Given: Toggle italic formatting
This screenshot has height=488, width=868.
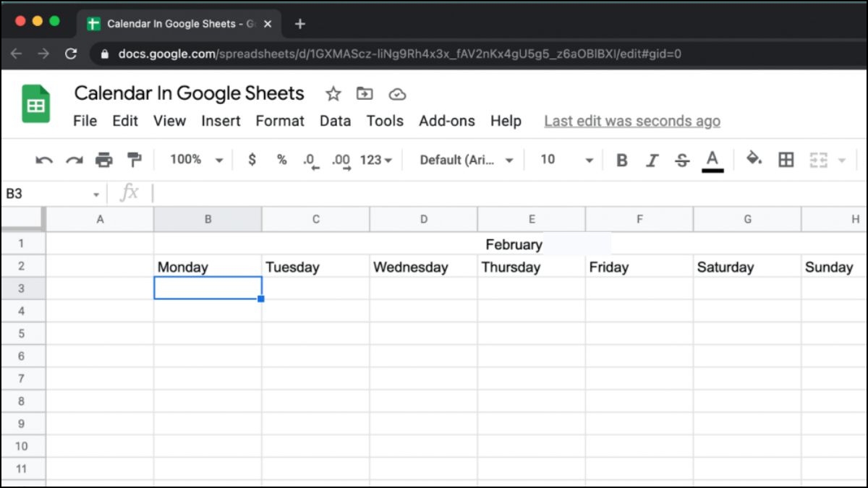Looking at the screenshot, I should [652, 160].
